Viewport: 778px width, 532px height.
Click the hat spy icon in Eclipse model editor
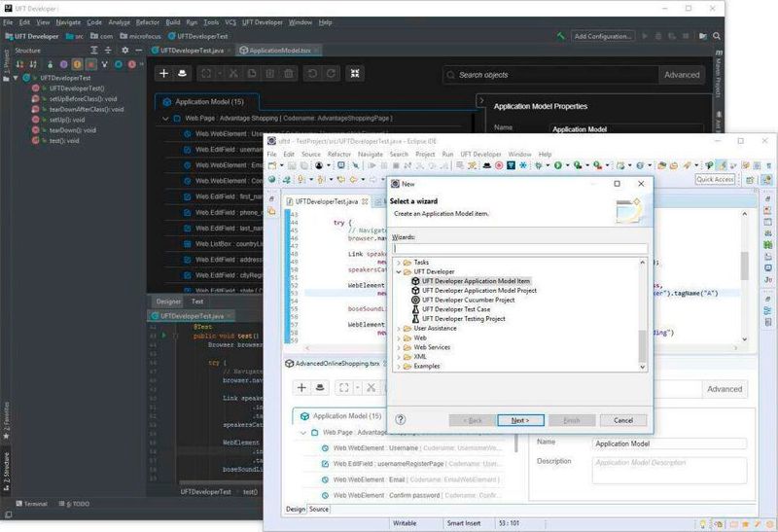(x=320, y=388)
